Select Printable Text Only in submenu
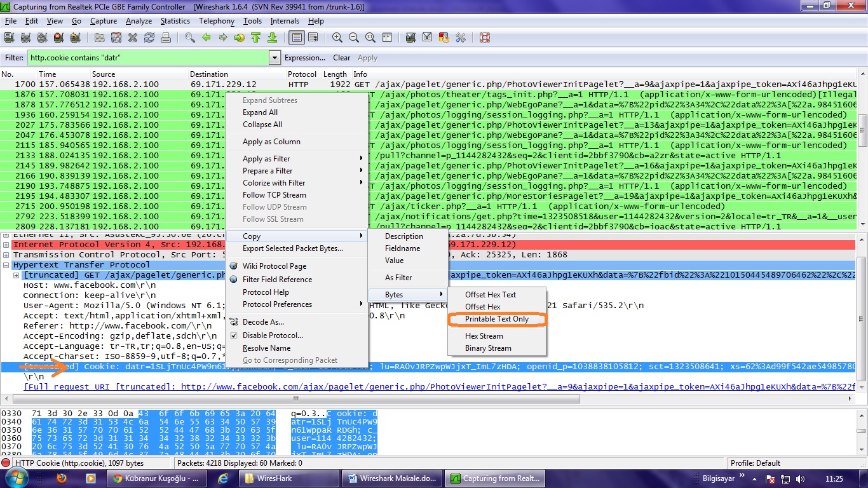868x488 pixels. coord(496,319)
